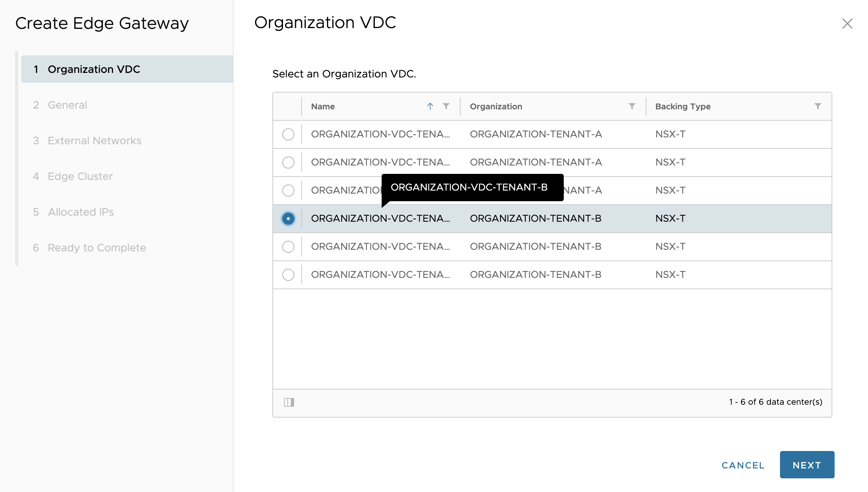868x492 pixels.
Task: Select the second TENANT-A VDC radio button
Action: coord(288,162)
